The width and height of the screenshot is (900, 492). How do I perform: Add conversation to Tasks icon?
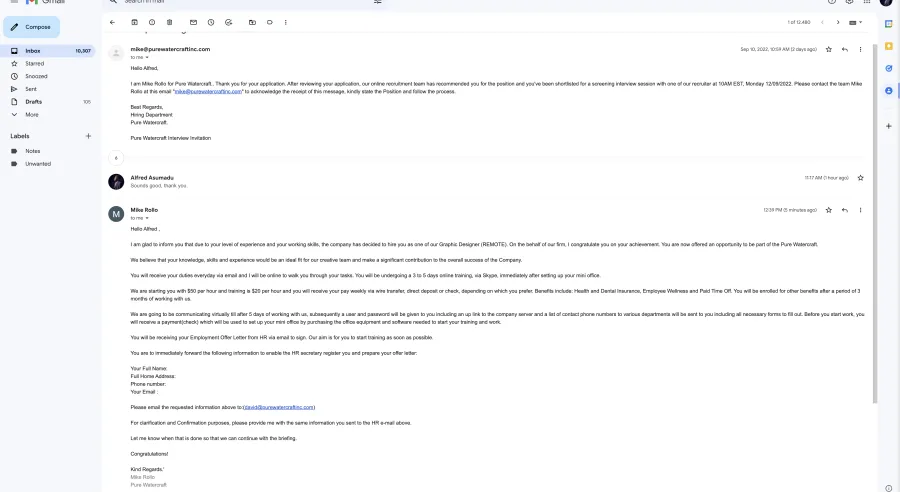point(228,22)
